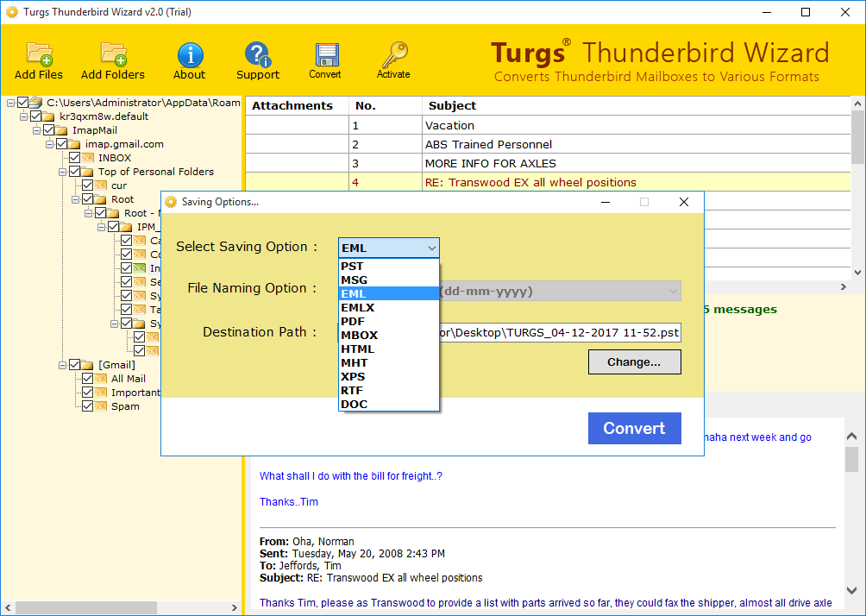Uncheck the INBOX checkbox
866x616 pixels.
[74, 158]
